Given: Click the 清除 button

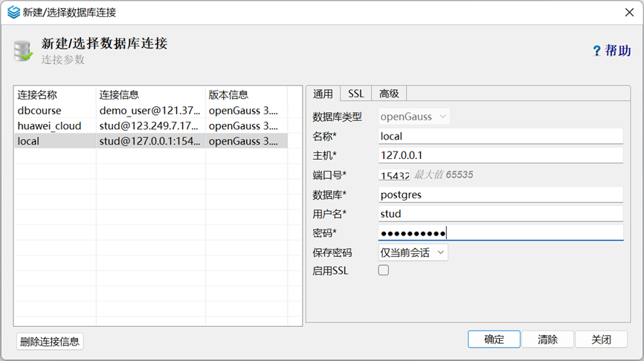Looking at the screenshot, I should click(x=547, y=339).
